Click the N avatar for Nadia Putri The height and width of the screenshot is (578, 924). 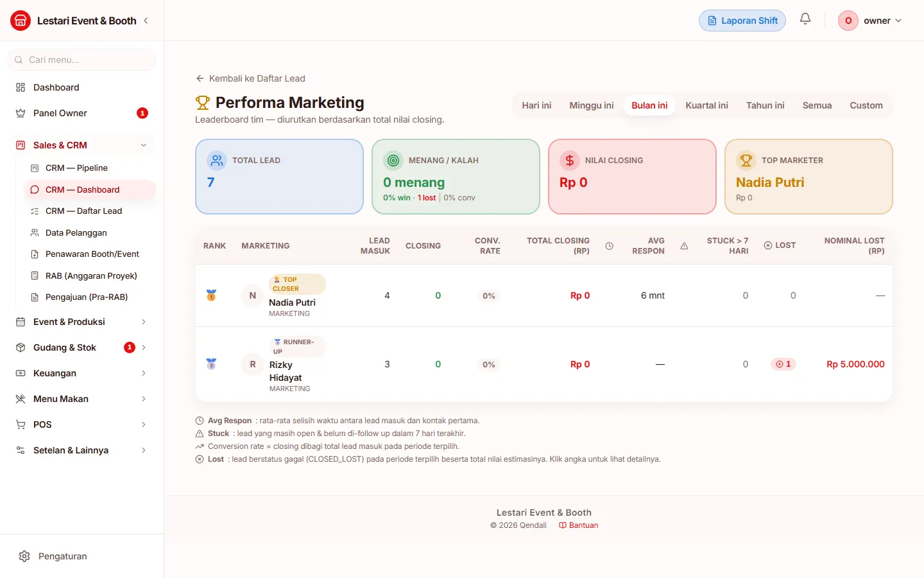click(253, 295)
